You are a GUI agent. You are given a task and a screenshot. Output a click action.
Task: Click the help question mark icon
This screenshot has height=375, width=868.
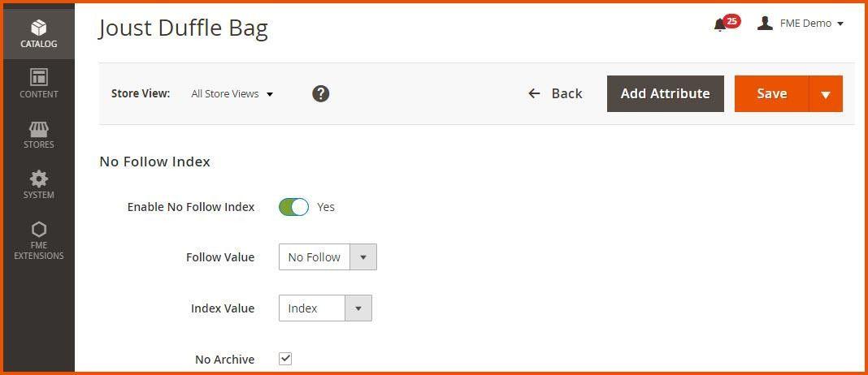coord(321,93)
